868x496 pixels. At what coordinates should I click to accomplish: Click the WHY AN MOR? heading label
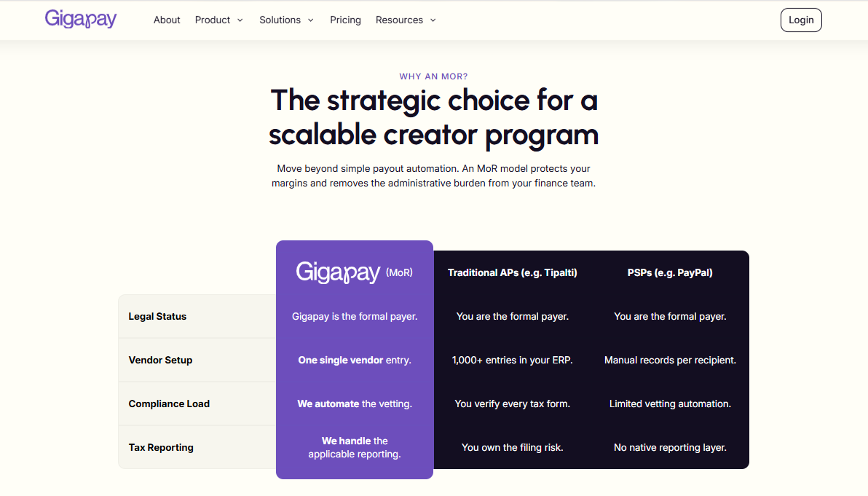433,76
